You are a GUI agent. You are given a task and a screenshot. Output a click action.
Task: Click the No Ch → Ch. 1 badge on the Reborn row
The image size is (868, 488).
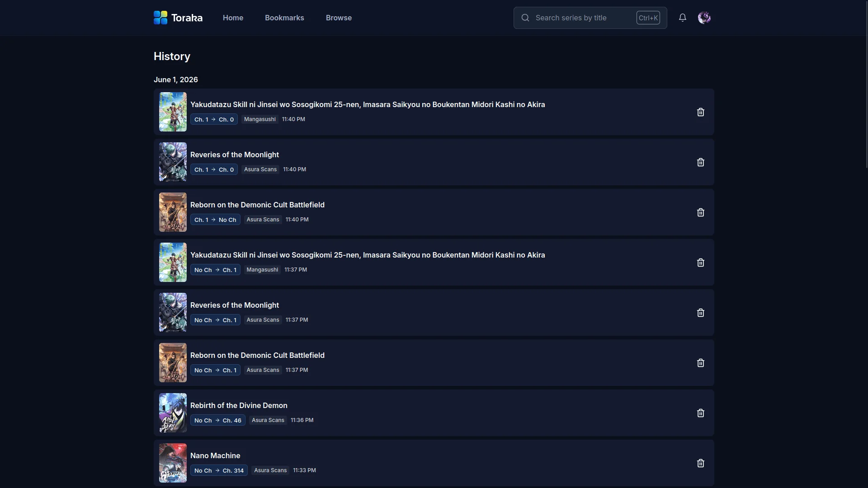pyautogui.click(x=215, y=370)
